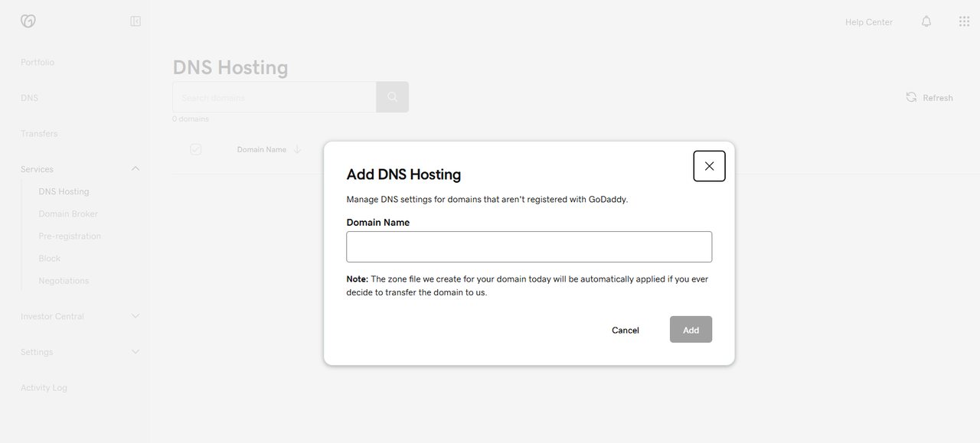Close the Add DNS Hosting dialog
Screen dimensions: 980x443
tap(709, 166)
